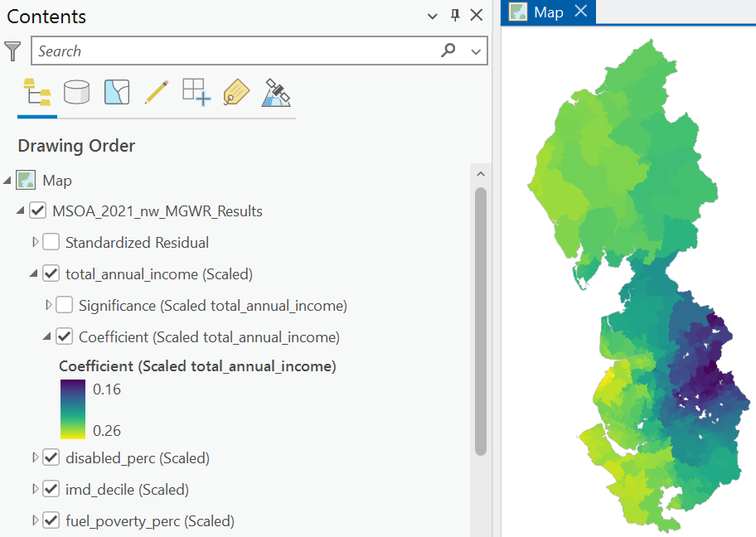This screenshot has height=537, width=756.
Task: Click the filter funnel icon
Action: click(x=12, y=51)
